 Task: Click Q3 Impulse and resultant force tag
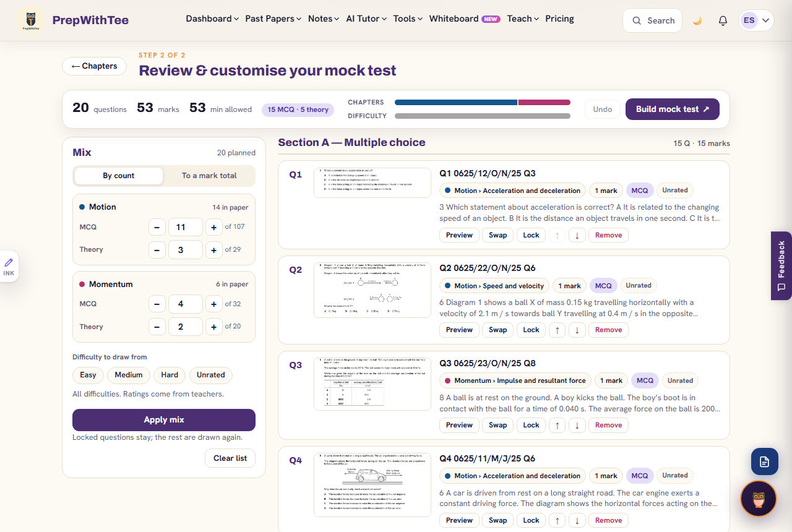click(x=515, y=381)
